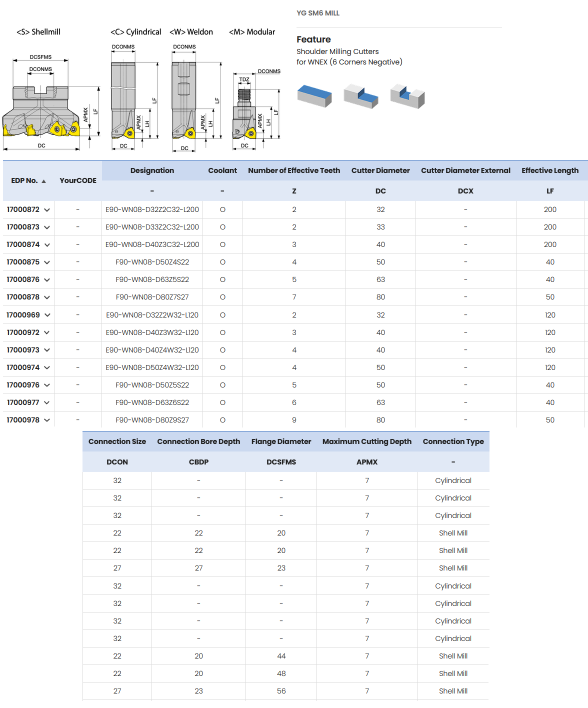The height and width of the screenshot is (708, 588).
Task: Click the shoulder milling application icon
Action: [x=360, y=95]
